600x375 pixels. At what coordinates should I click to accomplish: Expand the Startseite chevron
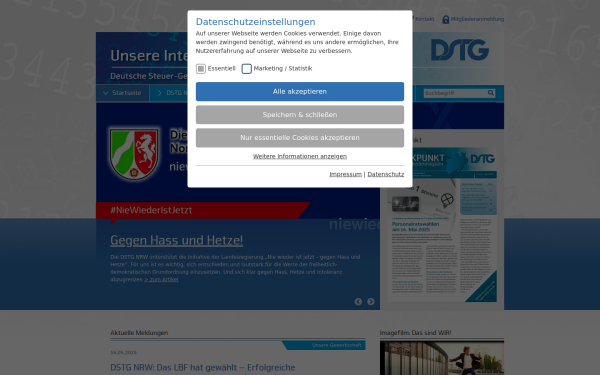105,93
